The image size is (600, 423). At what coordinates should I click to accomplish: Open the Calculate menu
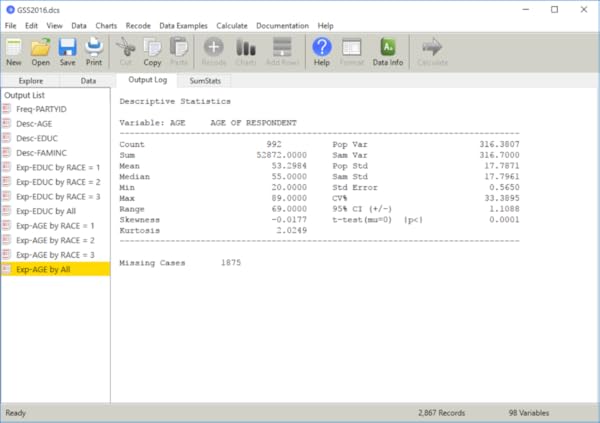232,26
